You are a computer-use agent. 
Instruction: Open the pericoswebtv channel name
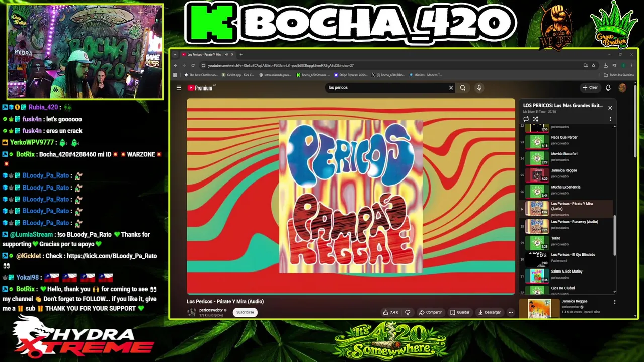click(211, 310)
